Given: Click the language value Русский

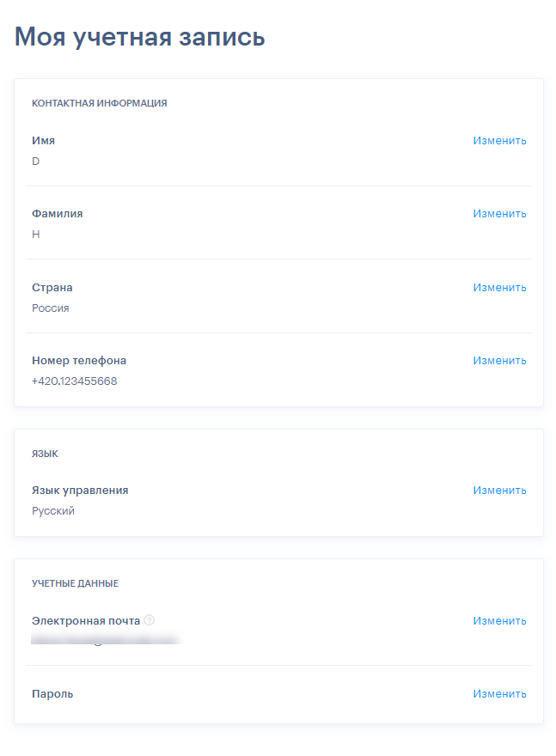Looking at the screenshot, I should click(x=53, y=511).
